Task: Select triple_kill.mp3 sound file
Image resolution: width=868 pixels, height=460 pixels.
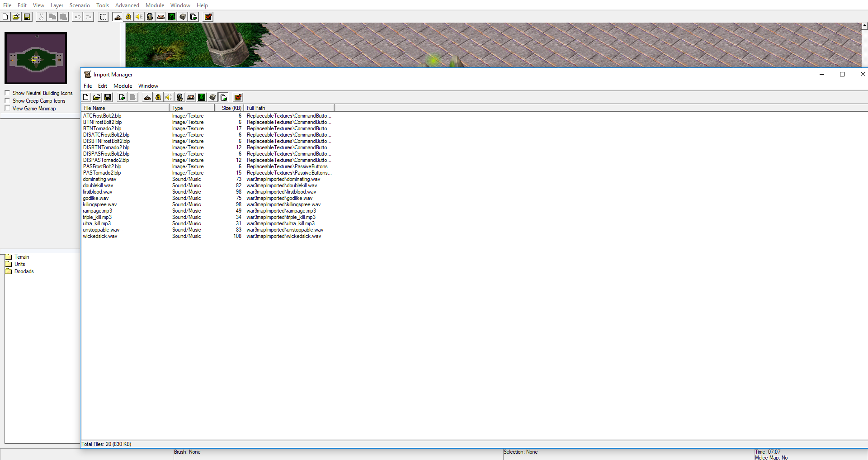Action: click(97, 217)
